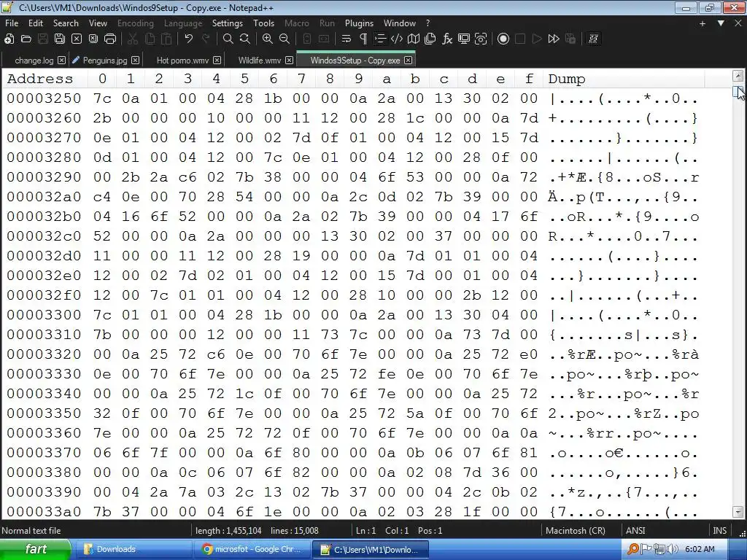
Task: Open the File menu
Action: click(x=12, y=23)
